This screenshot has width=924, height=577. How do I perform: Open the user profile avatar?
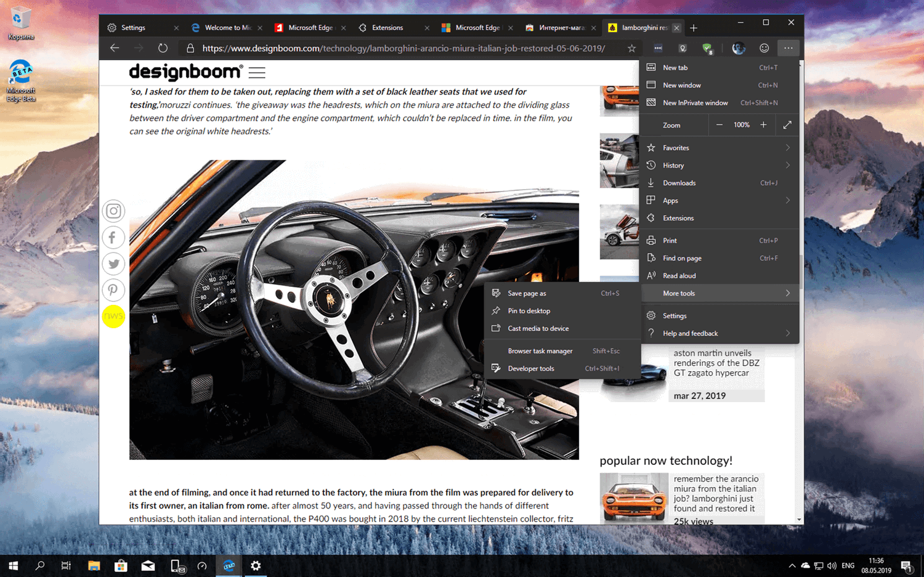[x=739, y=48]
